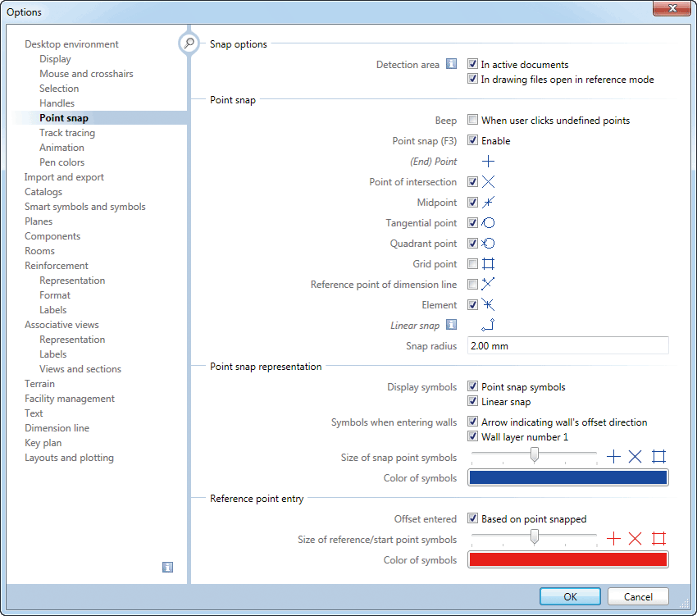
Task: Click the search magnifier icon
Action: tap(189, 43)
